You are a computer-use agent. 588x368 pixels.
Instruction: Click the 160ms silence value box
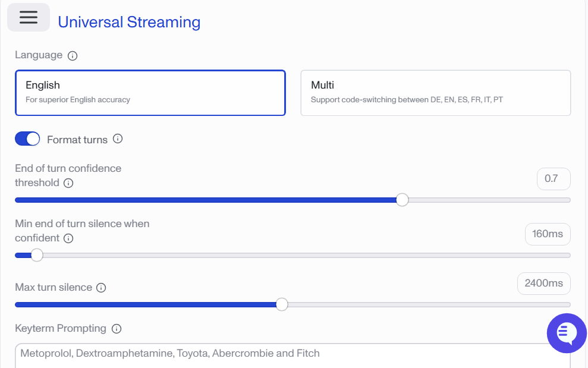click(x=547, y=234)
